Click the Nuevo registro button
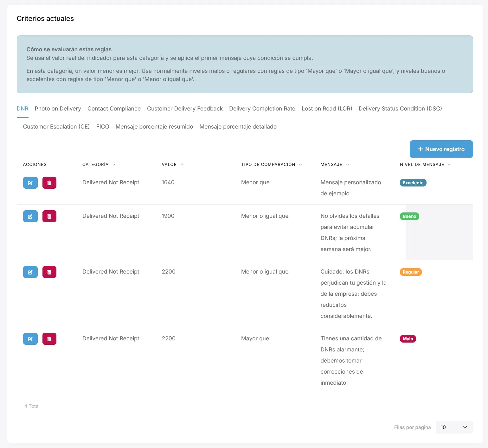 (x=441, y=149)
